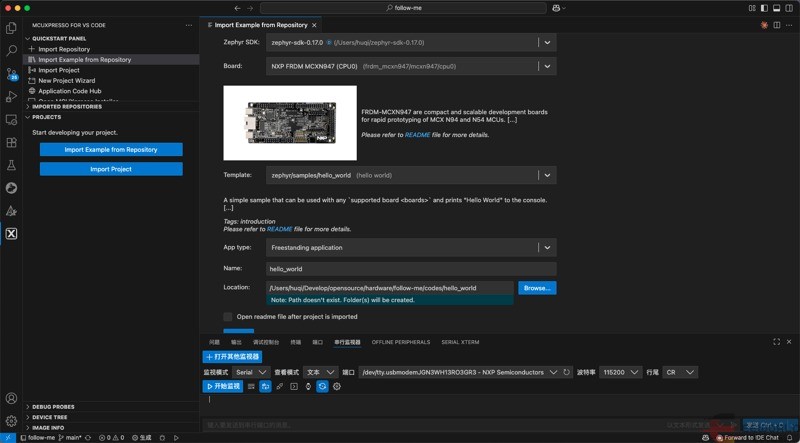This screenshot has width=800, height=443.
Task: Click sync changes icon in status bar
Action: 88,438
